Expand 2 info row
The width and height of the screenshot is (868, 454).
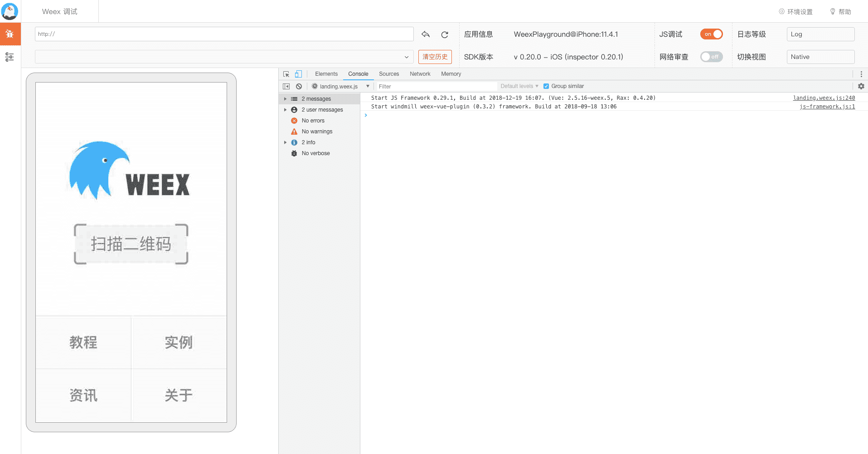(x=285, y=142)
